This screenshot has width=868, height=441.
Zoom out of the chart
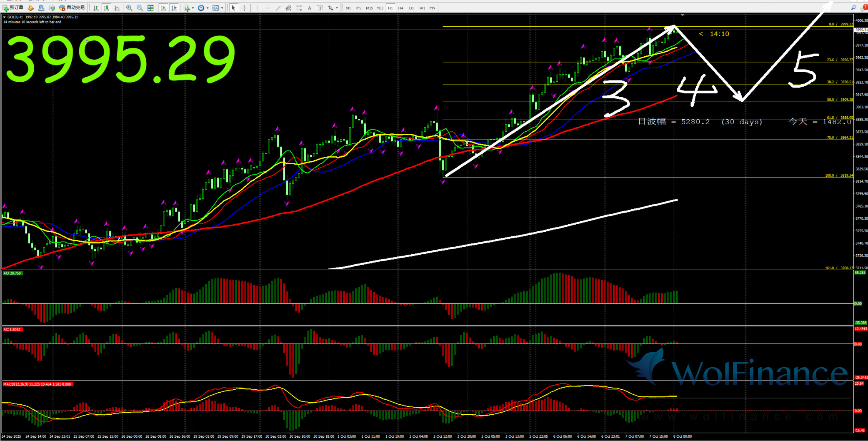pos(140,8)
